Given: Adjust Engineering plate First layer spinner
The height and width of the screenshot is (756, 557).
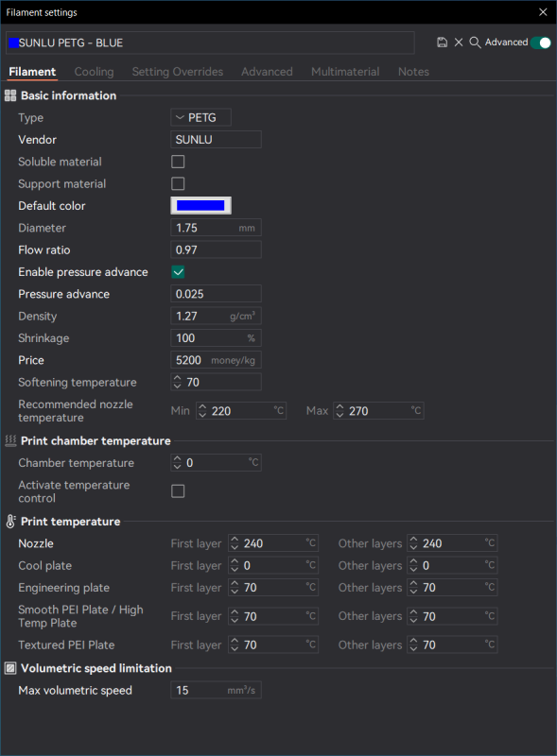Looking at the screenshot, I should 235,588.
